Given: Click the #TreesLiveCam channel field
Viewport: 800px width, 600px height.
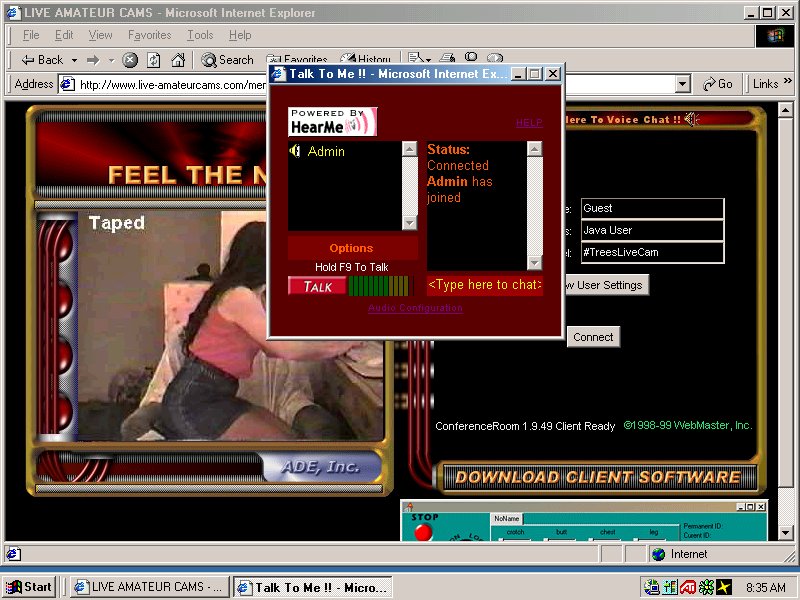Looking at the screenshot, I should tap(653, 252).
